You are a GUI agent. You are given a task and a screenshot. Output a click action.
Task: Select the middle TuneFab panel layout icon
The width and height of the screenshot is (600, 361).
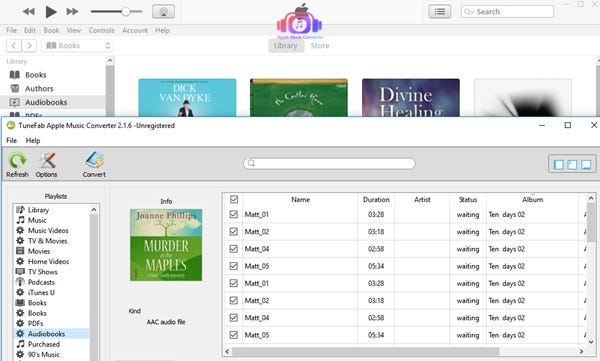point(572,165)
